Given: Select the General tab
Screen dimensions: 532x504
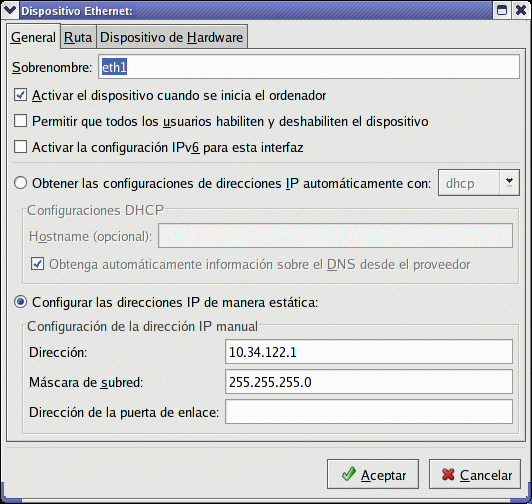Looking at the screenshot, I should click(x=33, y=37).
